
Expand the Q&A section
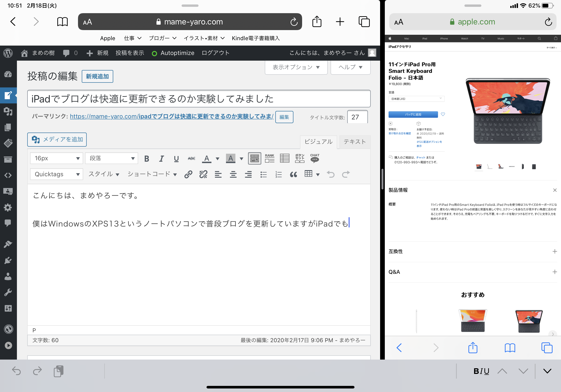472,272
